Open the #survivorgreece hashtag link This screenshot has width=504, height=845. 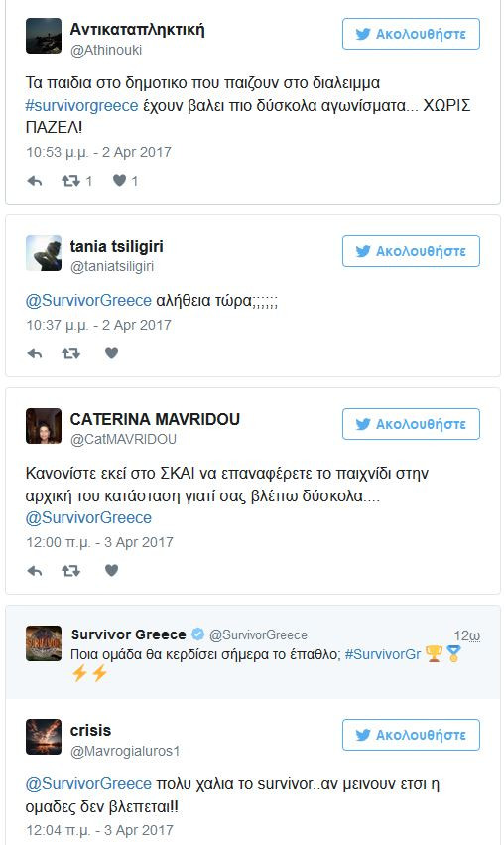(x=81, y=105)
